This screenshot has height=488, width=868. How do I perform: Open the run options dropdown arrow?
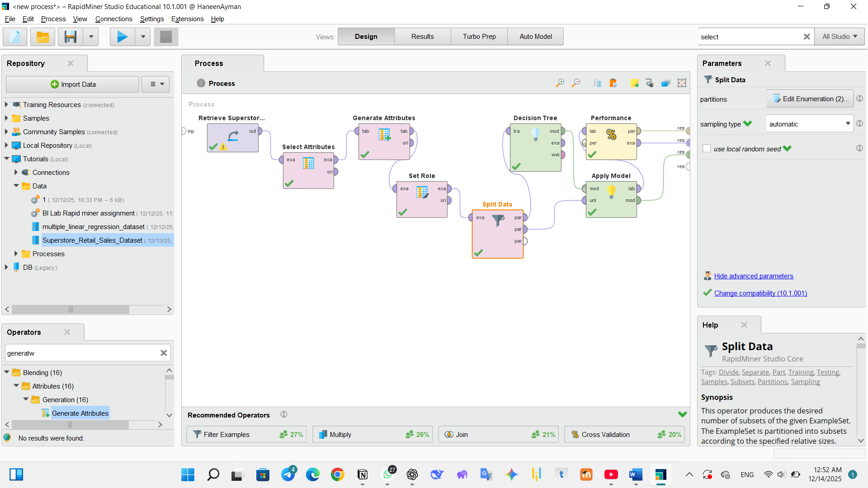(143, 37)
